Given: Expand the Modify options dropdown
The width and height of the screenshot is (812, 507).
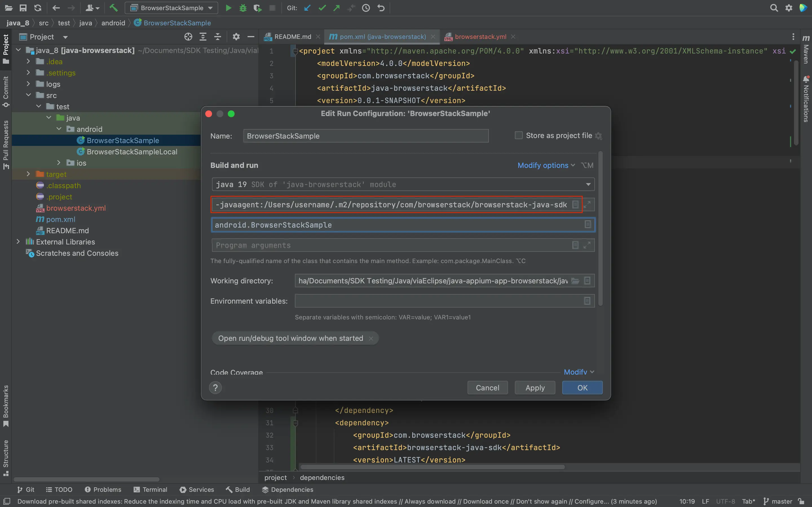Looking at the screenshot, I should (x=546, y=165).
